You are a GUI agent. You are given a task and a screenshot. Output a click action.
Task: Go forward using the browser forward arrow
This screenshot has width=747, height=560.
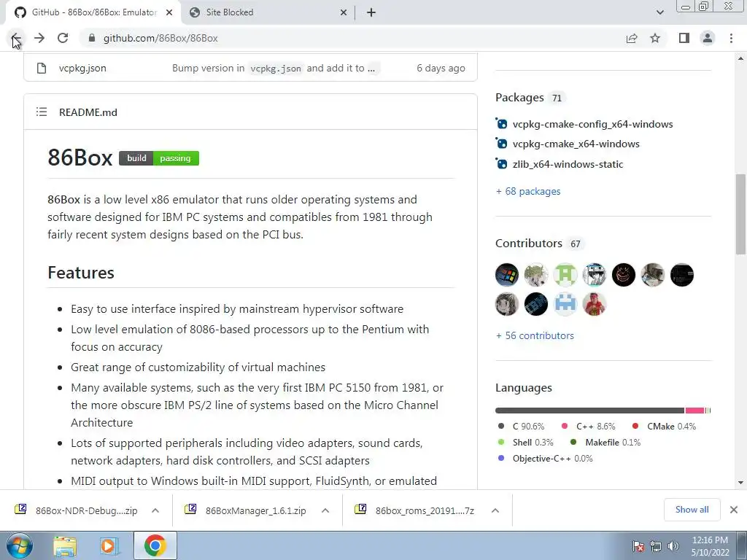(39, 38)
